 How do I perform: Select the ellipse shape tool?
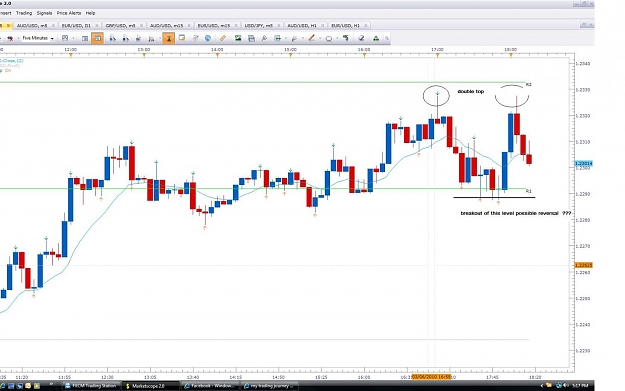tap(328, 39)
